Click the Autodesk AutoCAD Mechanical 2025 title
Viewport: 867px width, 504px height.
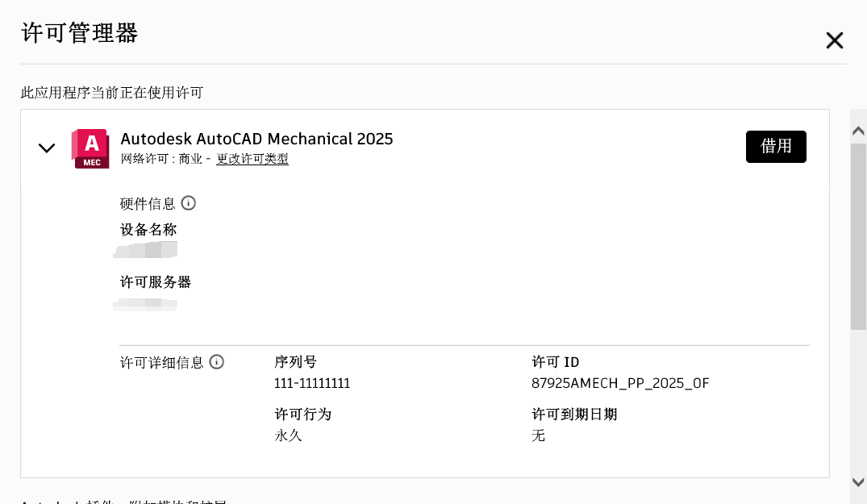pyautogui.click(x=256, y=139)
